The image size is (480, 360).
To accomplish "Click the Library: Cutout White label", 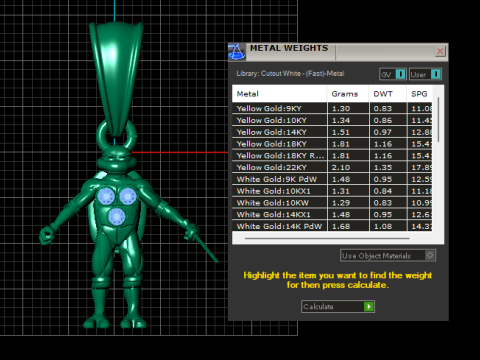I will click(290, 74).
